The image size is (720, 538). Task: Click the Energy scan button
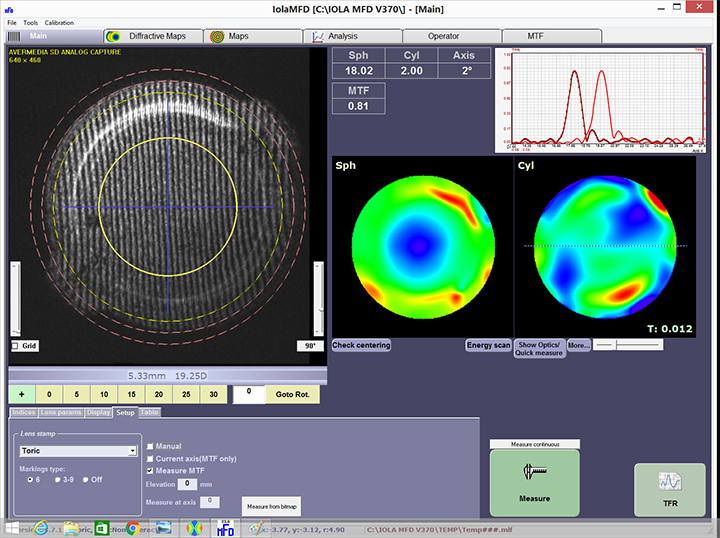(x=489, y=345)
